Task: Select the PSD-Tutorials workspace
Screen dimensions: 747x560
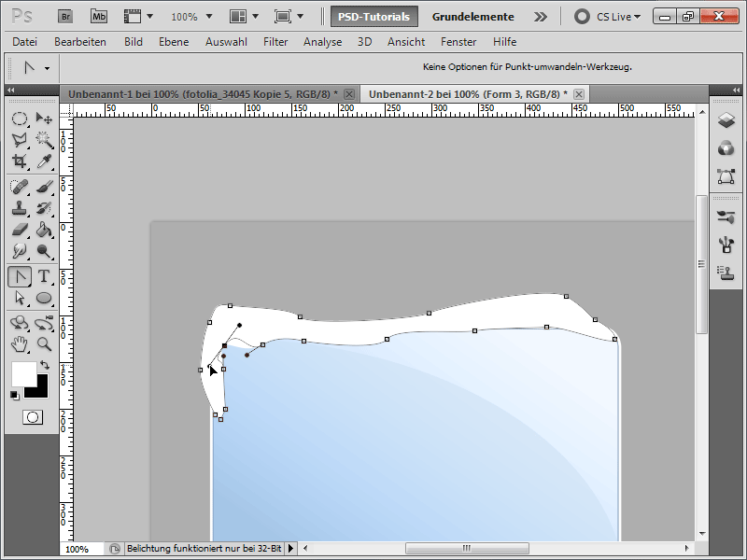Action: click(374, 17)
